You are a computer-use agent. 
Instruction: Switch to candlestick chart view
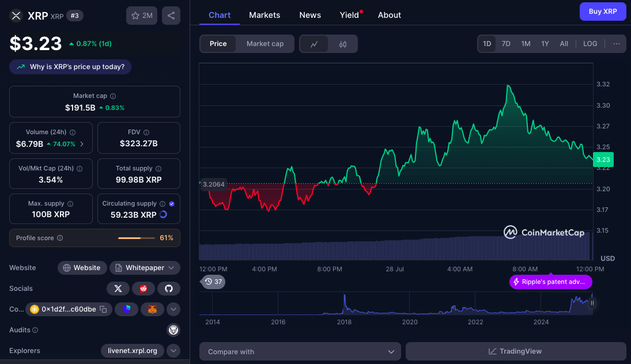pos(343,44)
